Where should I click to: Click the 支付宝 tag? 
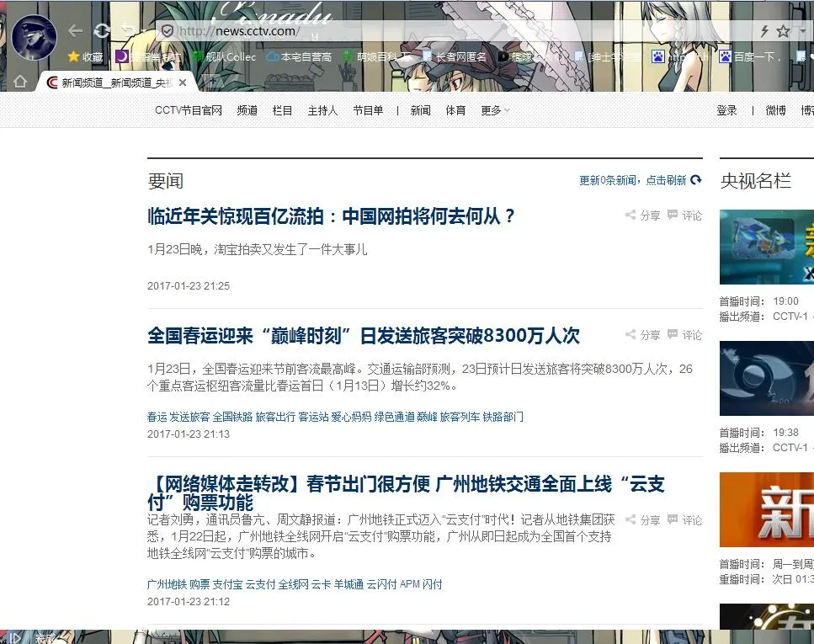(x=227, y=584)
